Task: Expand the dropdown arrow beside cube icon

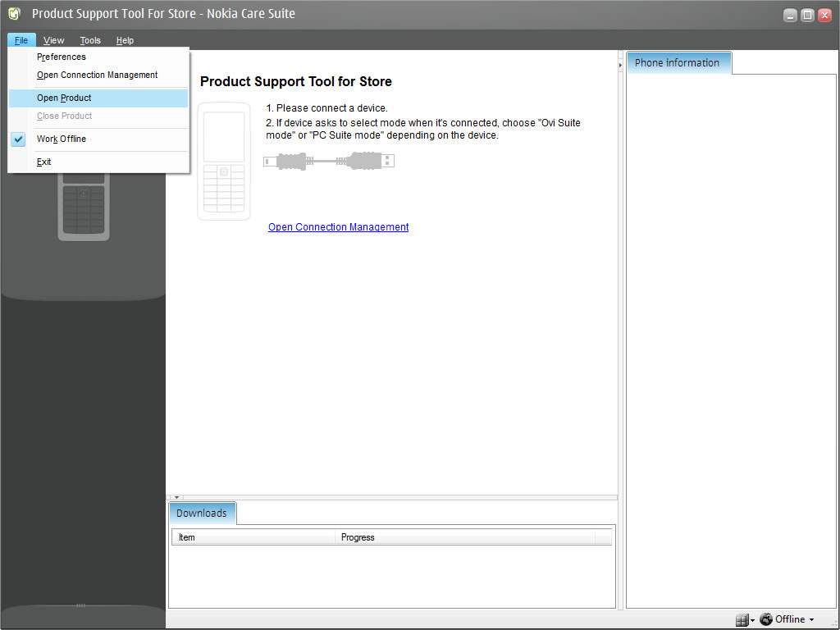Action: pyautogui.click(x=753, y=621)
